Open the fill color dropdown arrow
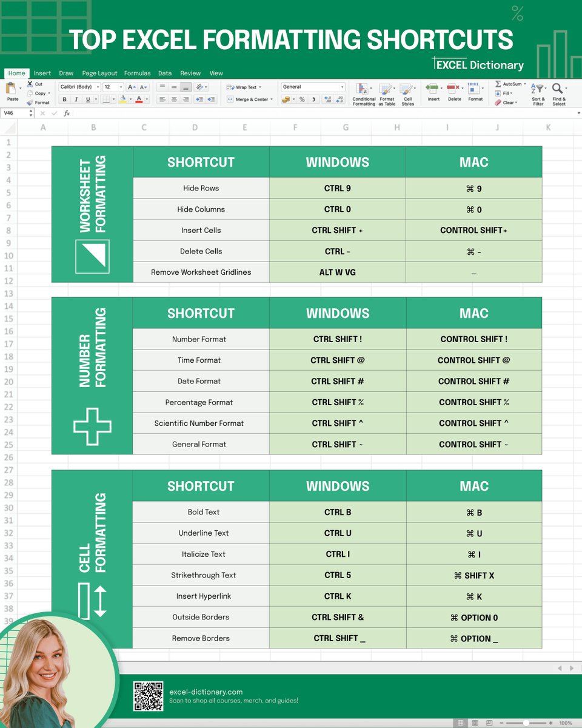 (x=130, y=99)
